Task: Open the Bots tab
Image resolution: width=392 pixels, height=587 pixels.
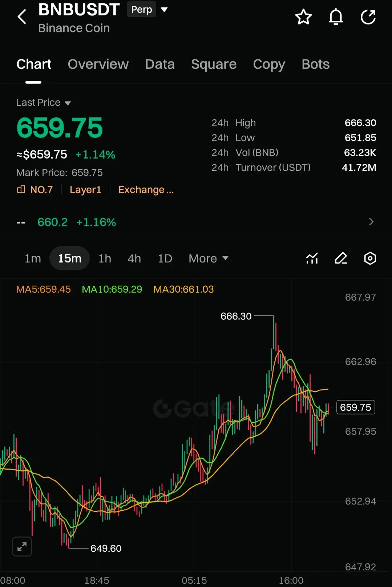Action: click(x=315, y=64)
